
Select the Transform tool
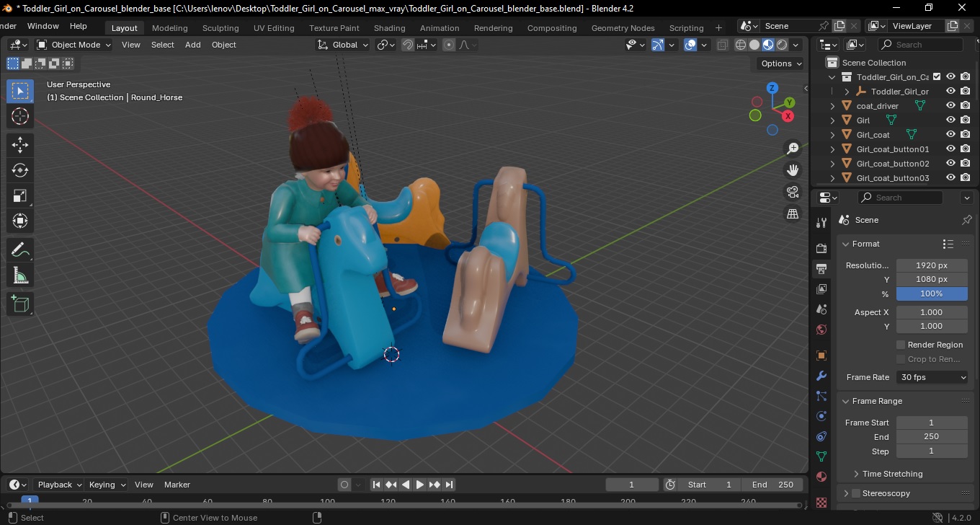point(20,221)
